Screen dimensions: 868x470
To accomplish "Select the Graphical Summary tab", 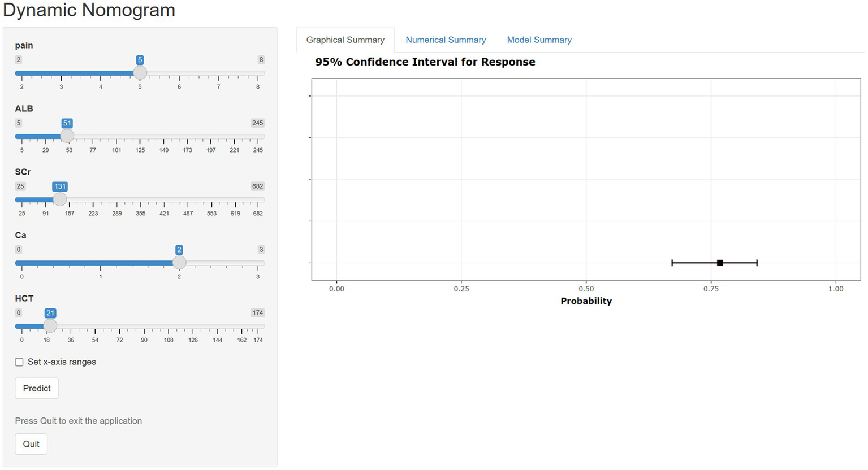I will (x=345, y=40).
